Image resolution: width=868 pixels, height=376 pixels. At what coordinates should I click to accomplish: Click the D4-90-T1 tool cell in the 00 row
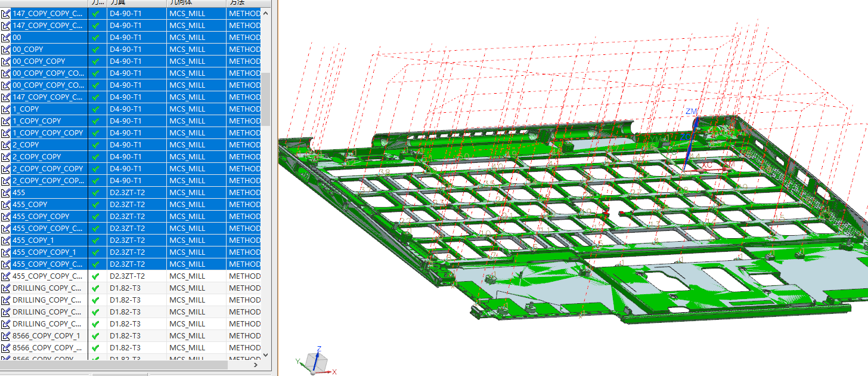137,38
